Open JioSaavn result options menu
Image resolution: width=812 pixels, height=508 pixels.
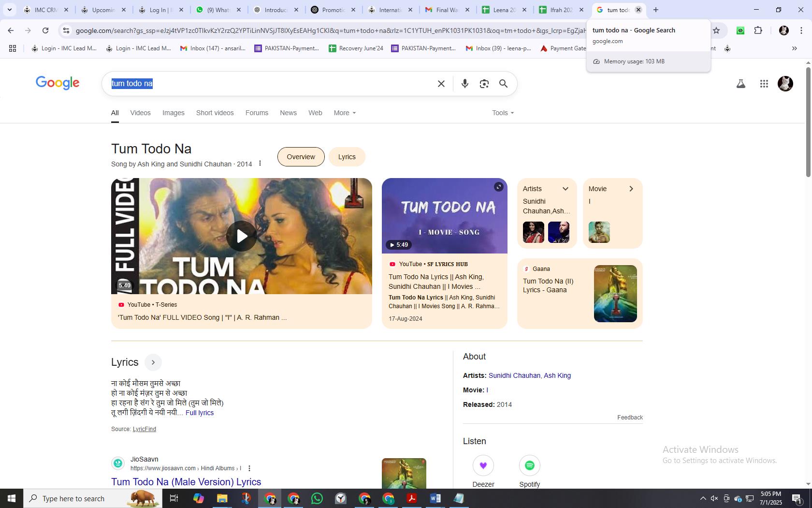249,468
